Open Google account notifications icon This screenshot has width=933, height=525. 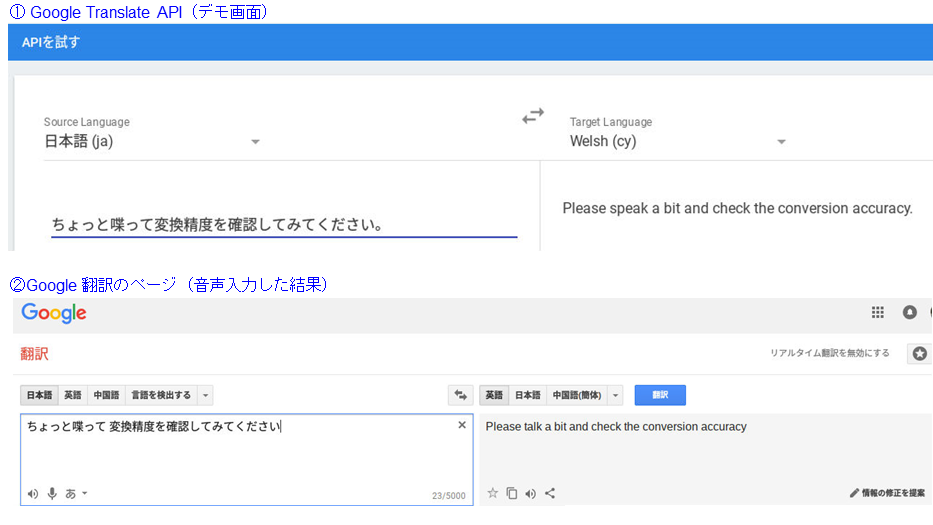[x=910, y=312]
